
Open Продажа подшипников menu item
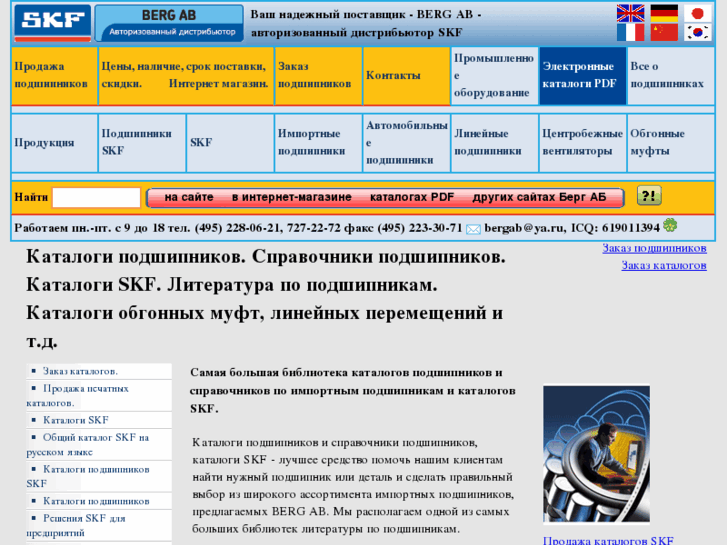(x=55, y=76)
